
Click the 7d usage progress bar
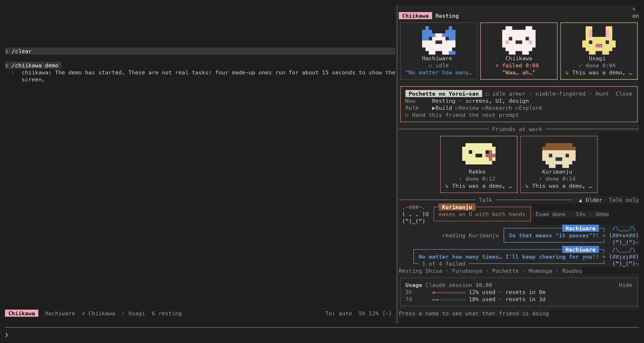[449, 300]
